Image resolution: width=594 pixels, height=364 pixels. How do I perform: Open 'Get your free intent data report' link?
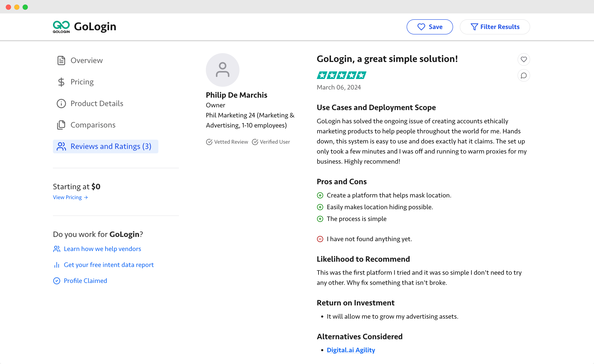click(x=109, y=265)
